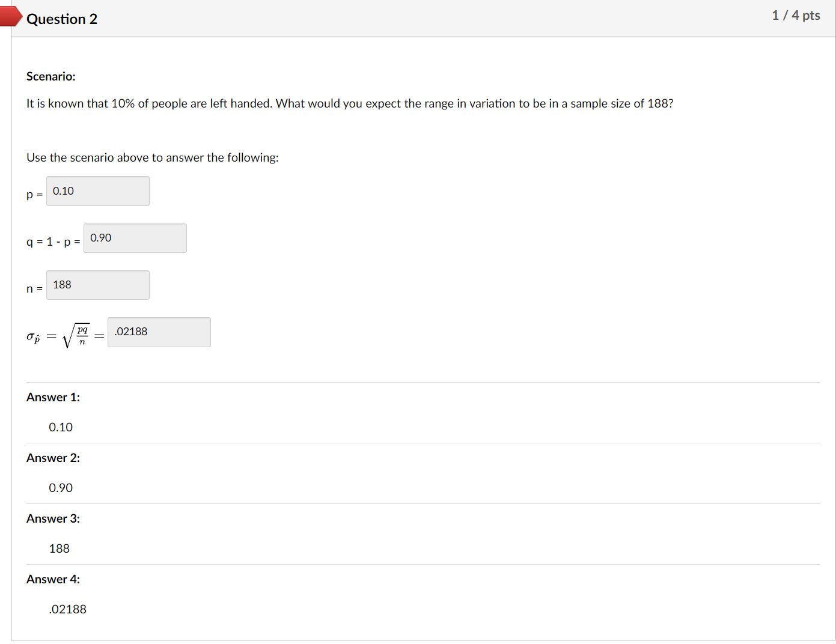Click the red flag marker beside Question 2
The width and height of the screenshot is (836, 644).
pyautogui.click(x=11, y=16)
